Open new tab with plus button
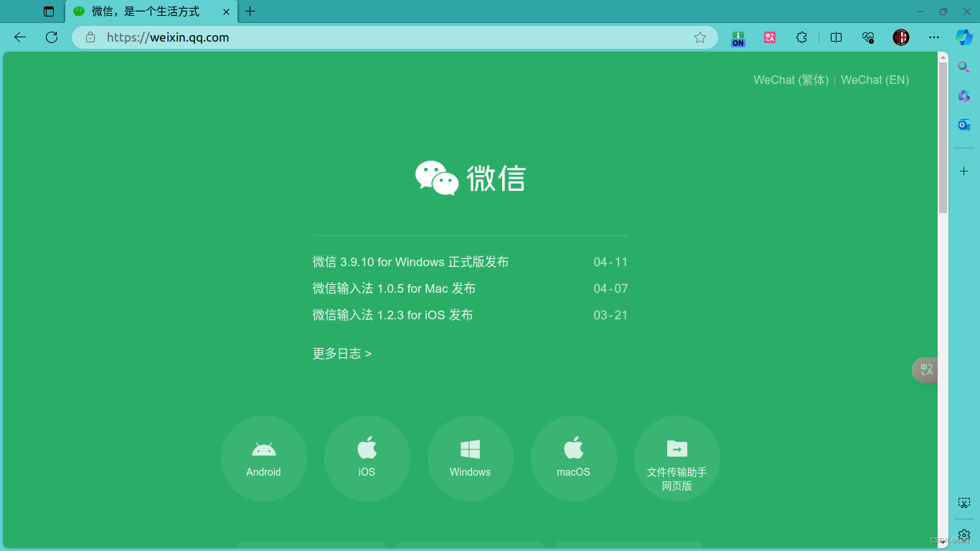 click(x=250, y=11)
